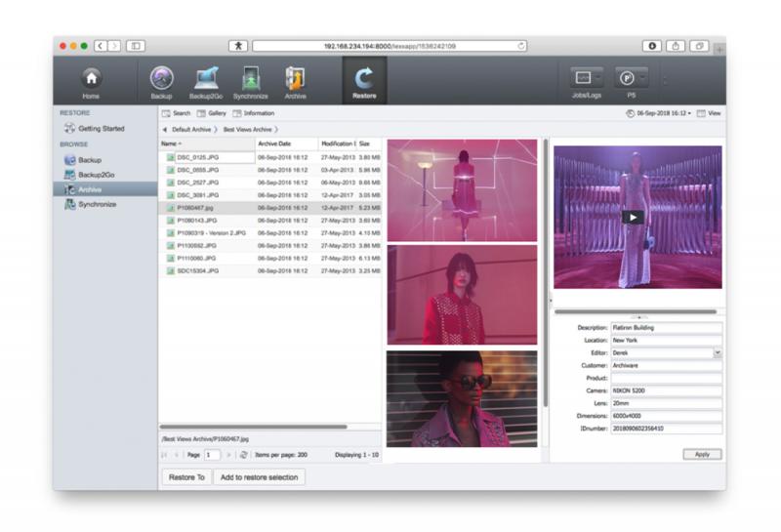The image size is (781, 532).
Task: Go forward in Safari
Action: pos(114,46)
